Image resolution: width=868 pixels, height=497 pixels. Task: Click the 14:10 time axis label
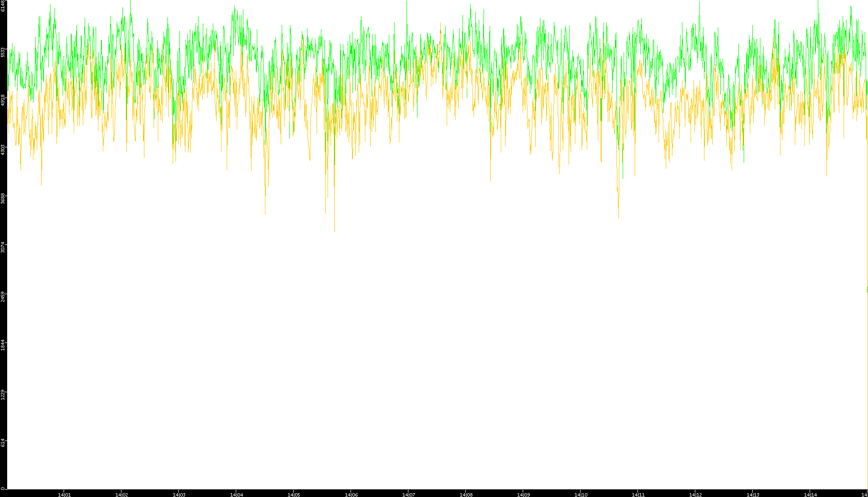(581, 495)
